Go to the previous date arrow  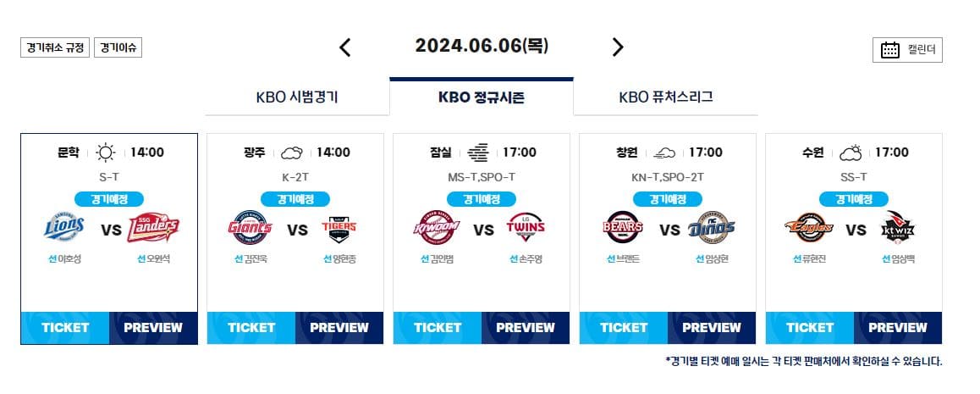click(x=345, y=47)
